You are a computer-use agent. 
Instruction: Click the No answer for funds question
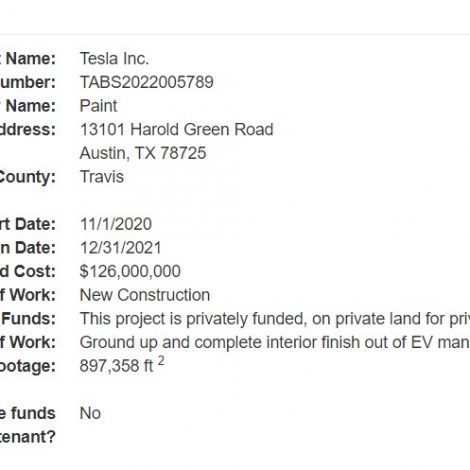pyautogui.click(x=90, y=413)
